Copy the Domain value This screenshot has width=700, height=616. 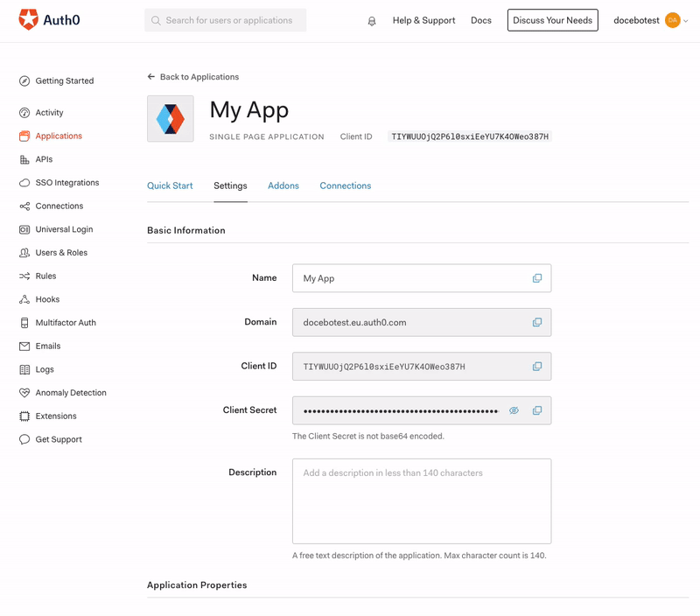(537, 322)
